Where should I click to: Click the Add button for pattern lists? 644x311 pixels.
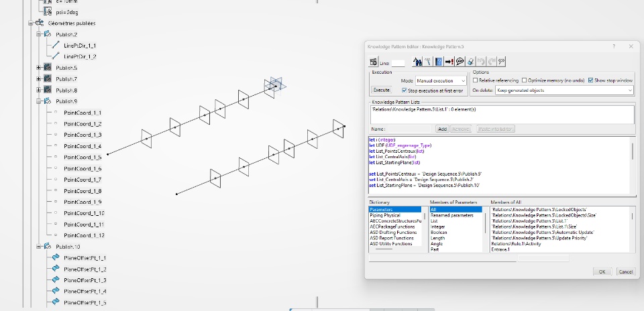pos(442,129)
